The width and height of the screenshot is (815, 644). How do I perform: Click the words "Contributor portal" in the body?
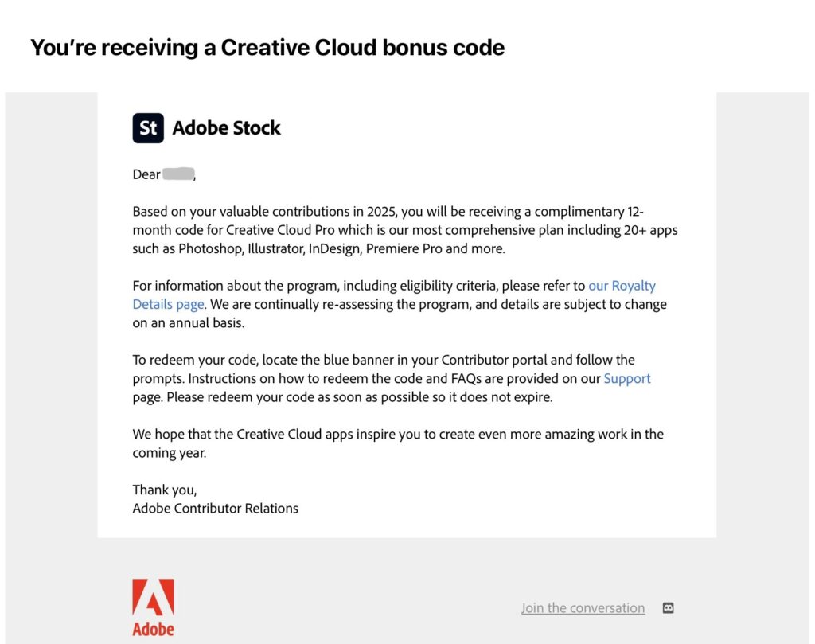(498, 360)
